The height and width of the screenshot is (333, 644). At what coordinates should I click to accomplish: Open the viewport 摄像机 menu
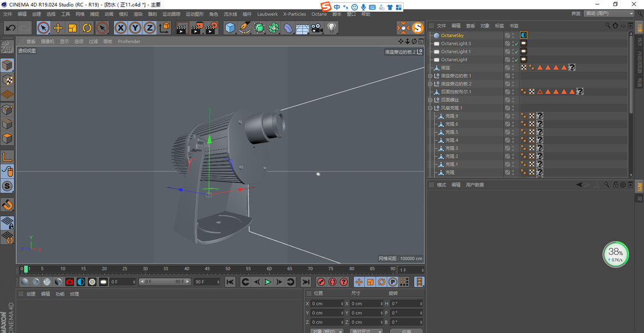[x=47, y=42]
